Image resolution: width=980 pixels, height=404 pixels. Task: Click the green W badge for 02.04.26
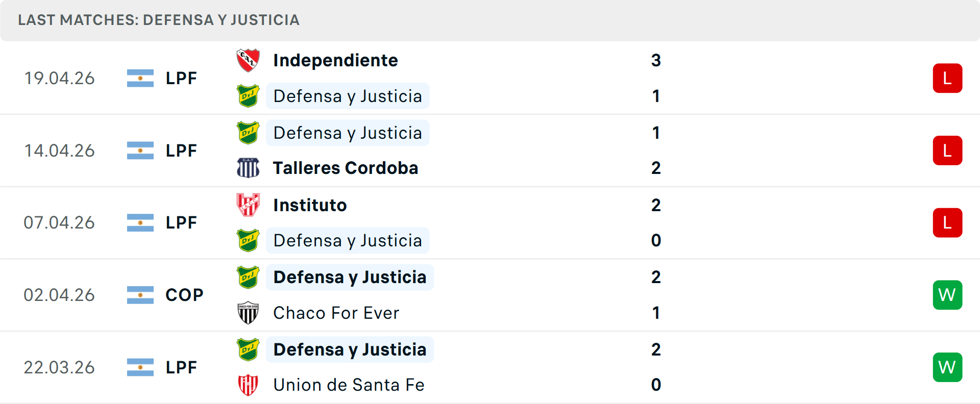click(x=947, y=295)
